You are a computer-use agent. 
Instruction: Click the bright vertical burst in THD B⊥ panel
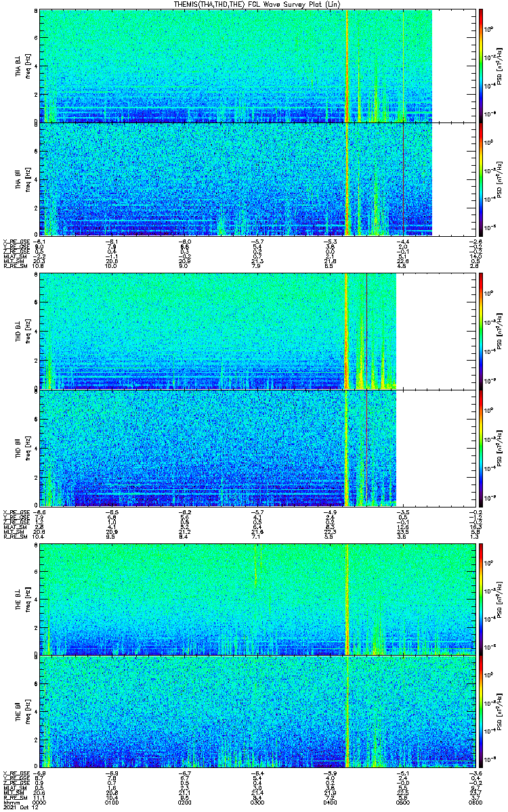346,331
